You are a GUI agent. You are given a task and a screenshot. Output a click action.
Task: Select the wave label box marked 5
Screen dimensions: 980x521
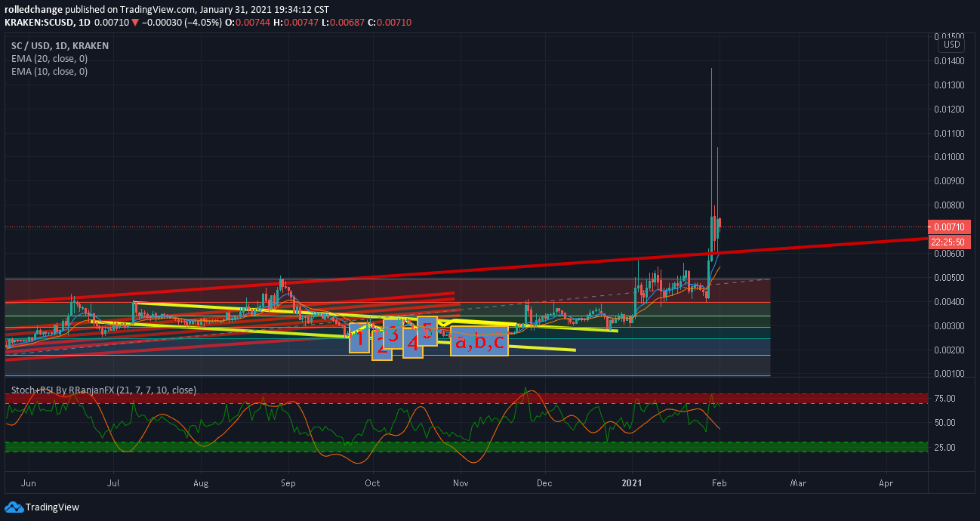(427, 331)
